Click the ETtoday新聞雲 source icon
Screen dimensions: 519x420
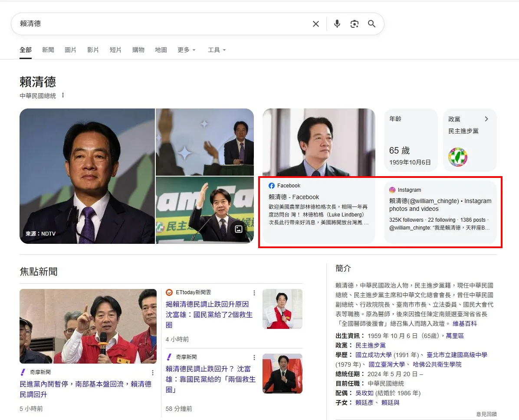(169, 292)
